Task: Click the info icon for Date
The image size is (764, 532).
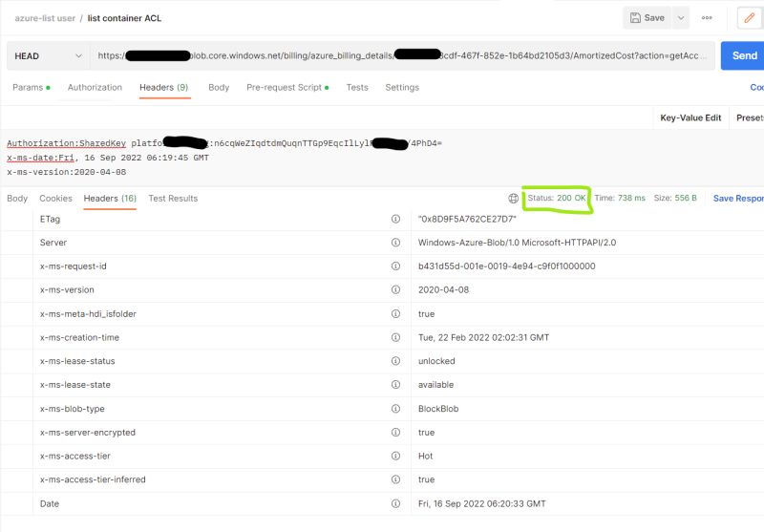Action: coord(395,503)
